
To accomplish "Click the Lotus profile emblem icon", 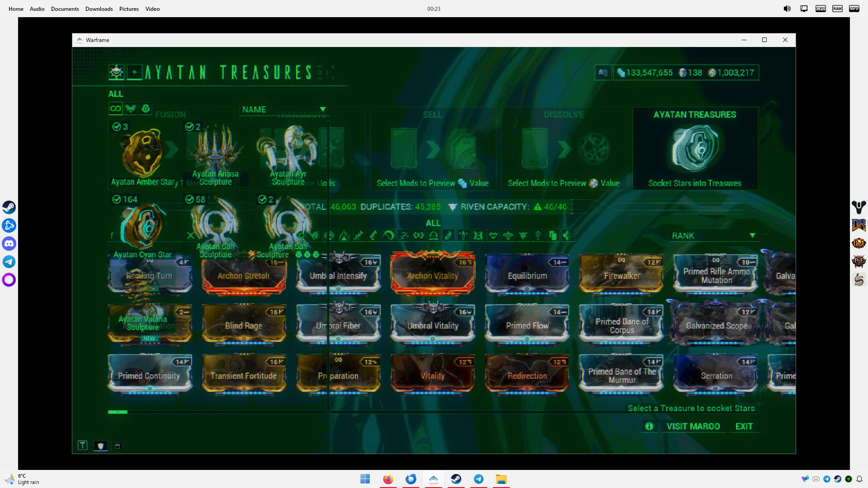I will [x=117, y=72].
